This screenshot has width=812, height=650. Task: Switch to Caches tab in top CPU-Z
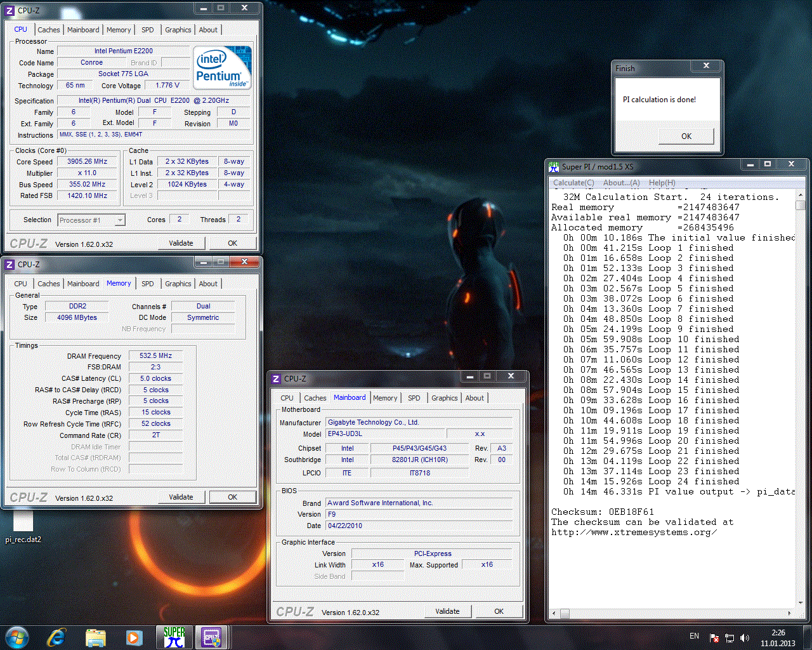48,30
